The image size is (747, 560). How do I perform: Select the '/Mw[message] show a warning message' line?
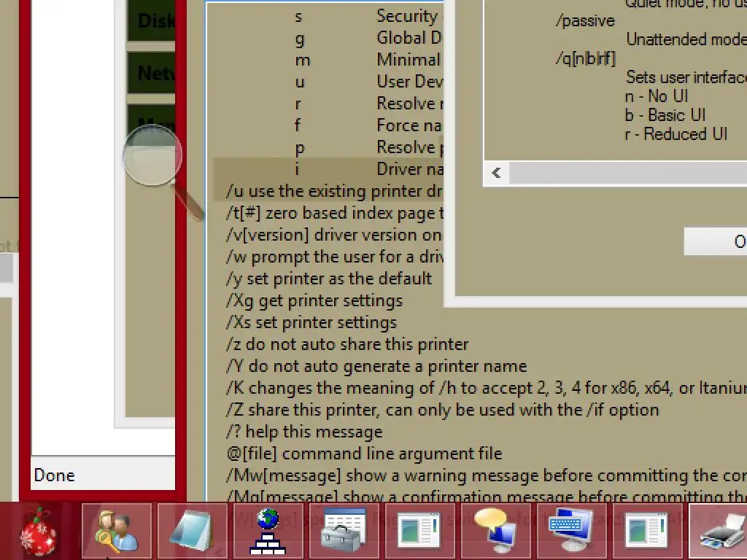click(487, 475)
